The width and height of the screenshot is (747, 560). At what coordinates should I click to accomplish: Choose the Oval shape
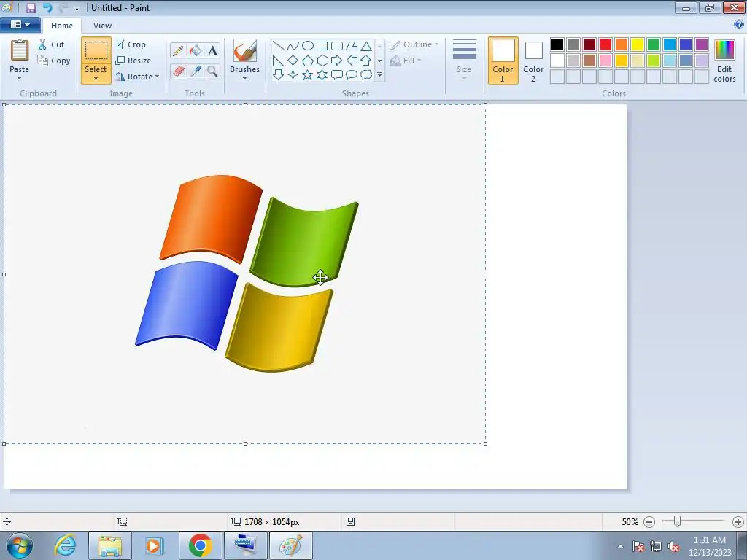coord(308,46)
